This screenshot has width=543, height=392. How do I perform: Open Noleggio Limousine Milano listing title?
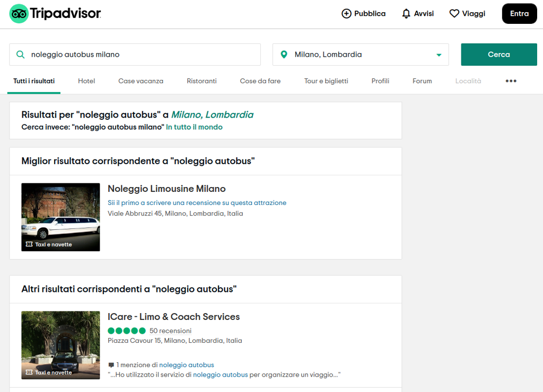(167, 189)
